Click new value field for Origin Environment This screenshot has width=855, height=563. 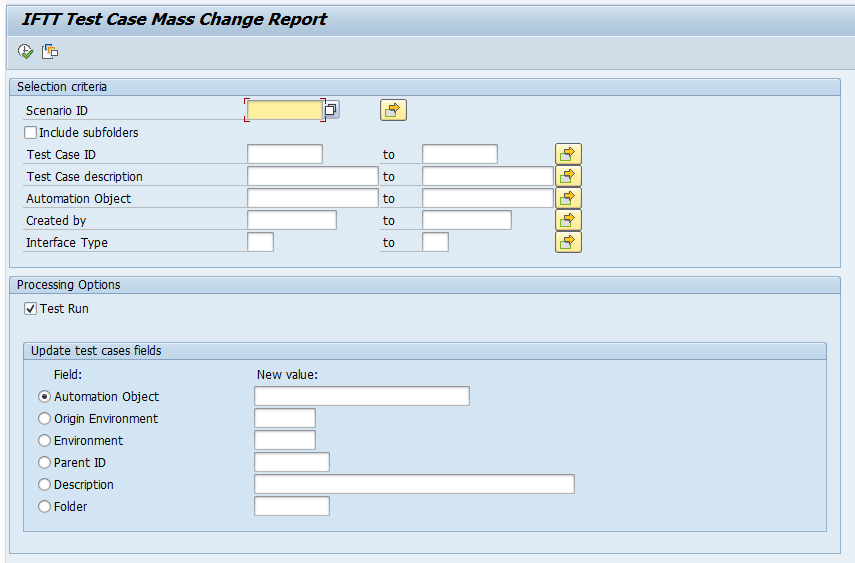[285, 418]
